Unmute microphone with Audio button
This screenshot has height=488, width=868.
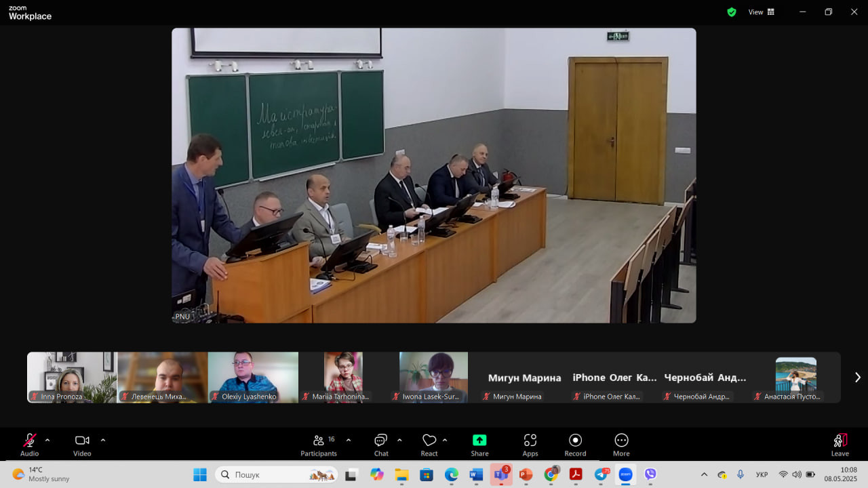[x=30, y=445]
